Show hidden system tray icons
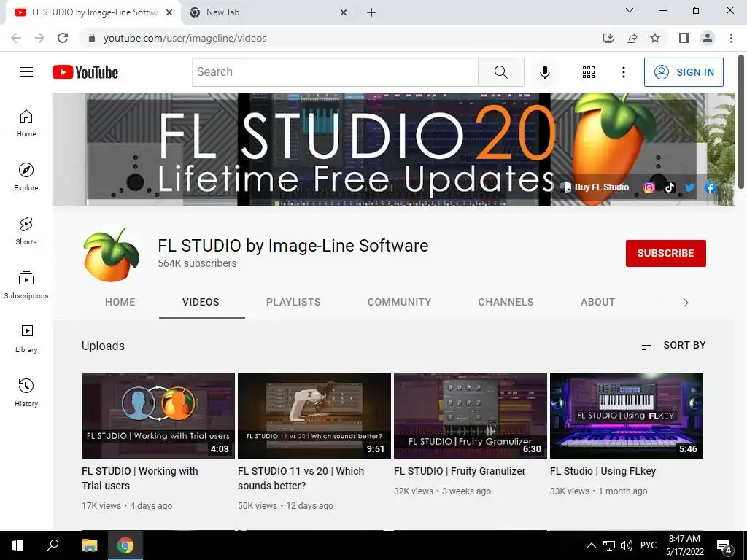This screenshot has height=560, width=747. (591, 545)
